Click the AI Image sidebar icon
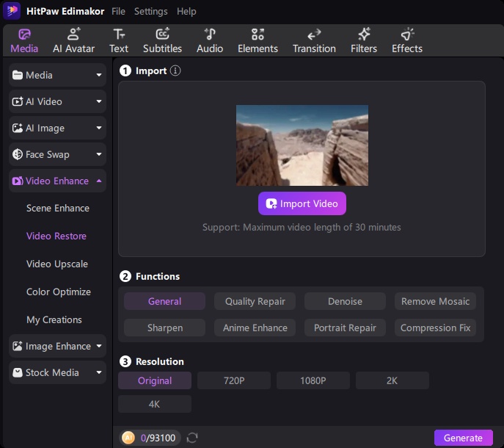This screenshot has width=504, height=448. [x=18, y=128]
